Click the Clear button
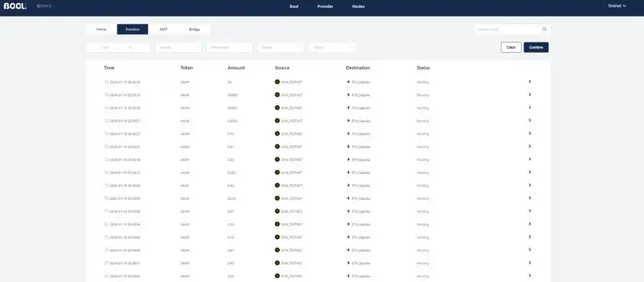 pos(511,47)
